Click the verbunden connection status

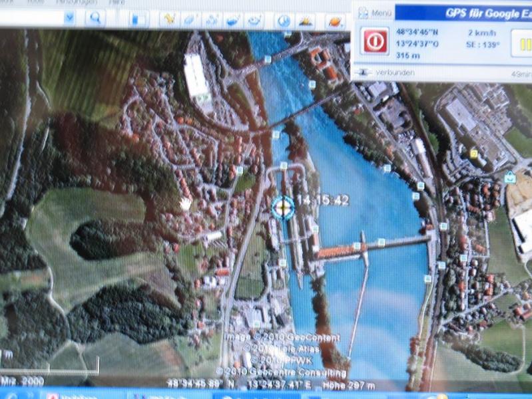(x=394, y=72)
